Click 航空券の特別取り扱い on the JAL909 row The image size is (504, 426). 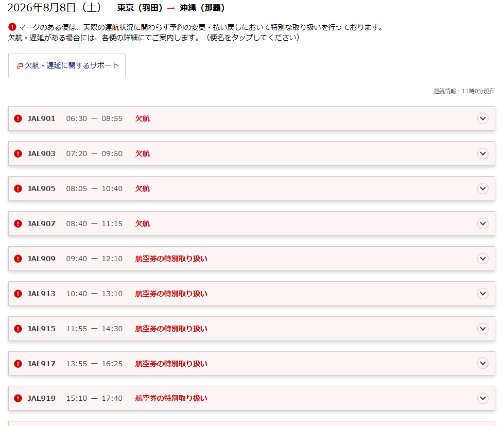(x=171, y=259)
